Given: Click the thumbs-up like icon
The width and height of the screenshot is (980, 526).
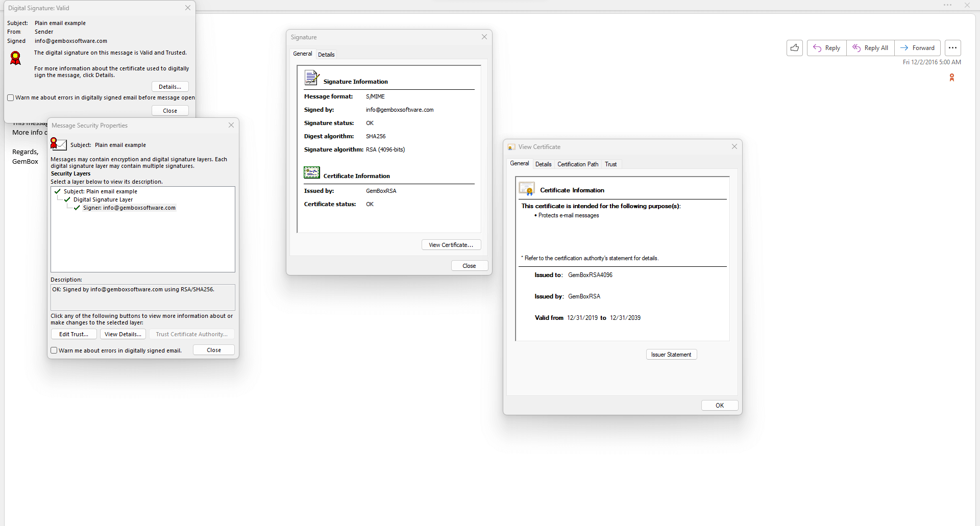Looking at the screenshot, I should pyautogui.click(x=794, y=48).
